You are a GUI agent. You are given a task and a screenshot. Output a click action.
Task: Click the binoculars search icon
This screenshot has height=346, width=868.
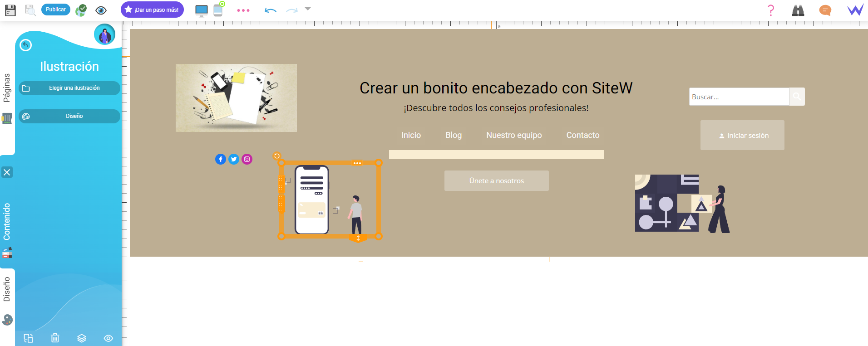click(798, 10)
